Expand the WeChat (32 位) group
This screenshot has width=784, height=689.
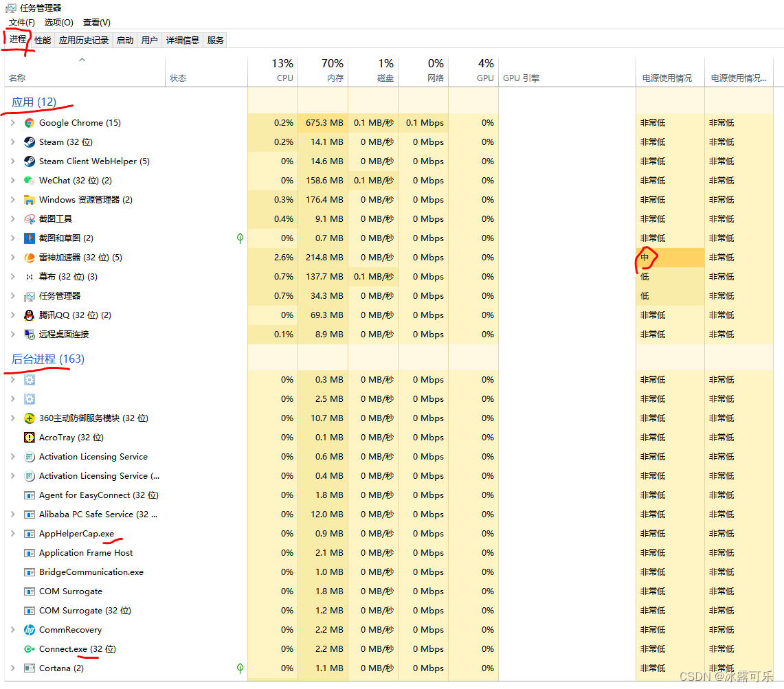[x=13, y=181]
